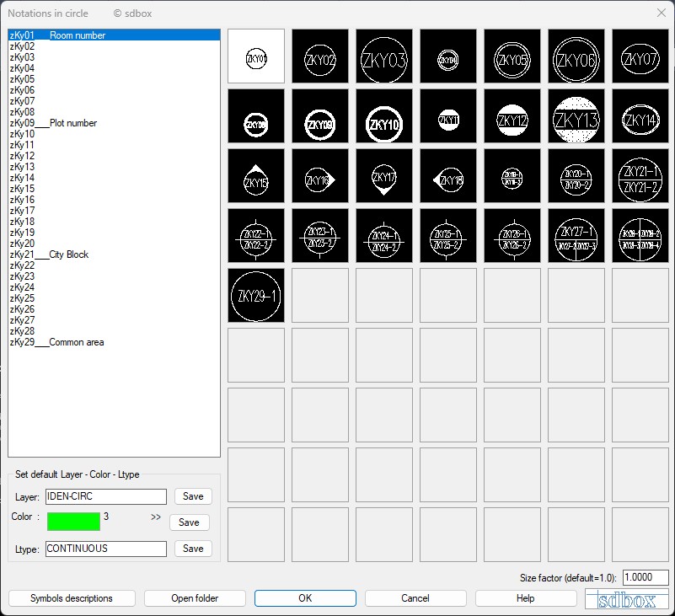Choose the ZKY06 double-circle symbol
675x616 pixels.
click(x=576, y=56)
